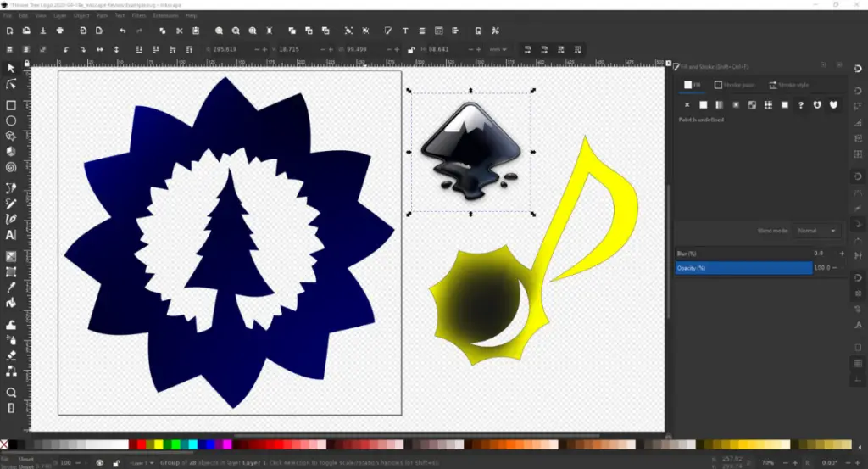Click the Inkscape logo on canvas

(x=471, y=151)
